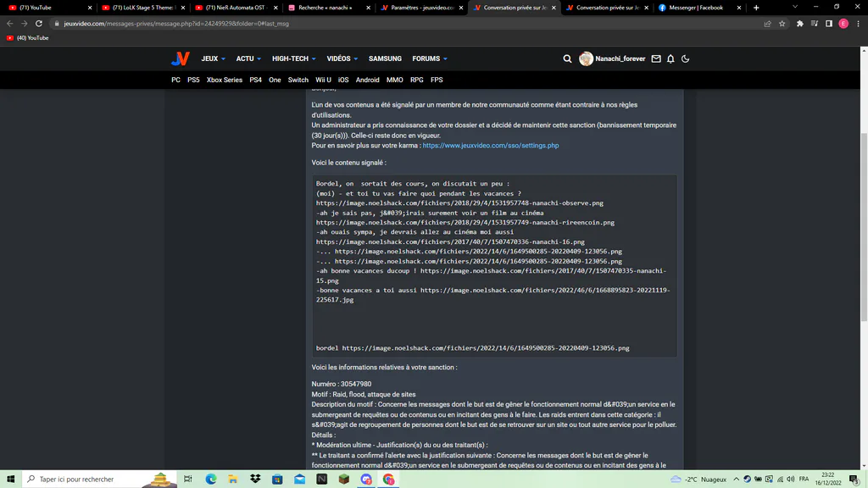Open the karma settings.php link
868x488 pixels.
(x=491, y=146)
